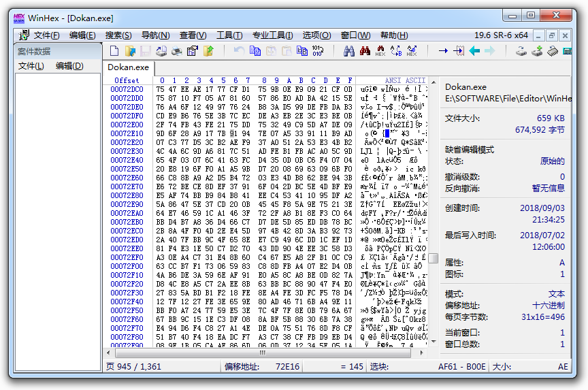This screenshot has height=390, width=588.
Task: Click the Write clipboard icon
Action: point(302,50)
